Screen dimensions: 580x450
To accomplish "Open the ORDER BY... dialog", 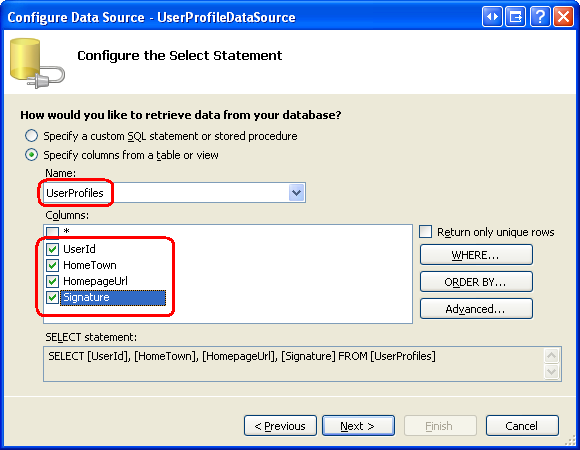I will (x=476, y=282).
